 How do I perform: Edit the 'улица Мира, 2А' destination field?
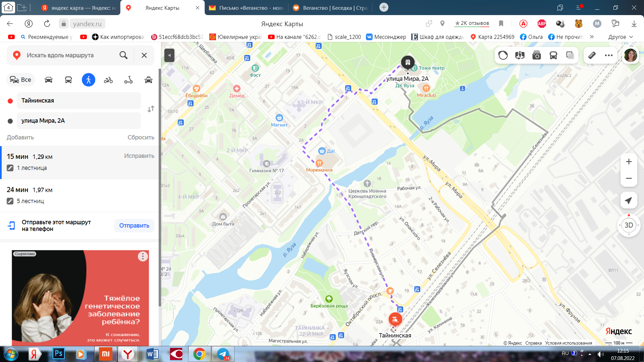pos(79,121)
